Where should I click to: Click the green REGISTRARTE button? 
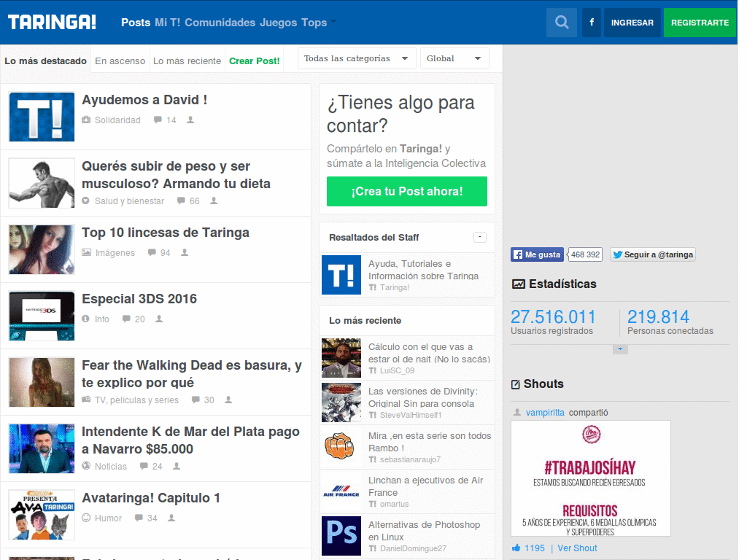pyautogui.click(x=700, y=23)
